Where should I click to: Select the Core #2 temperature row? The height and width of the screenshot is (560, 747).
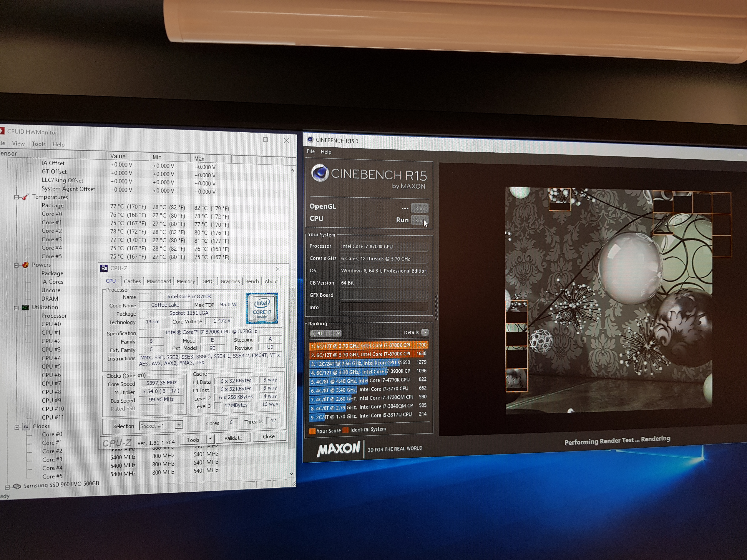[135, 231]
